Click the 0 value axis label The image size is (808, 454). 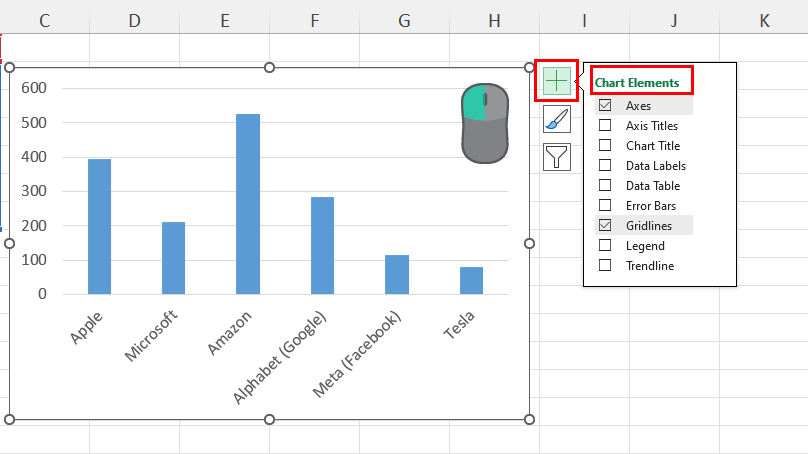click(42, 294)
